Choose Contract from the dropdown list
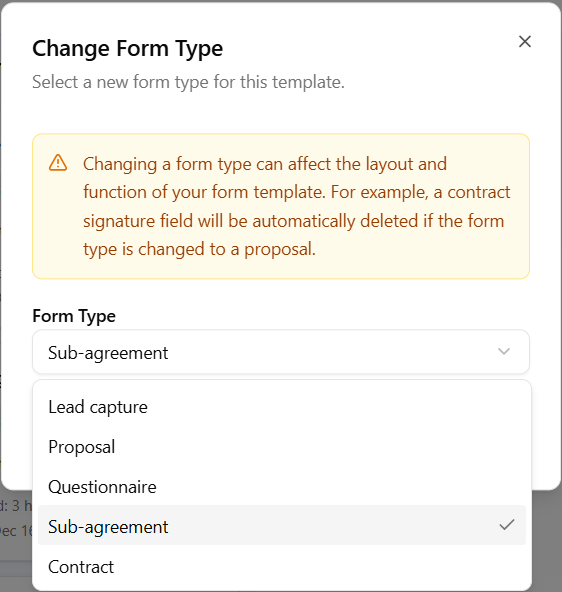Viewport: 562px width, 592px height. (282, 567)
